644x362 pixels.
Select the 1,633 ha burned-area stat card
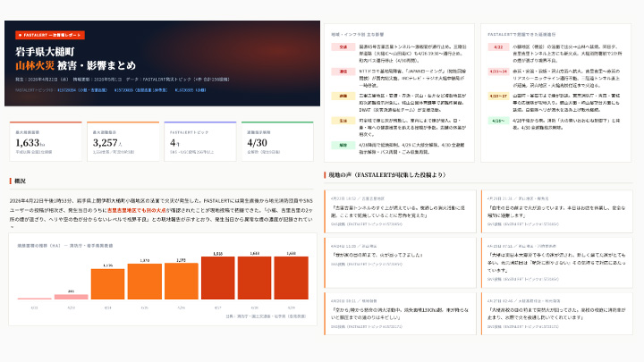pos(46,141)
